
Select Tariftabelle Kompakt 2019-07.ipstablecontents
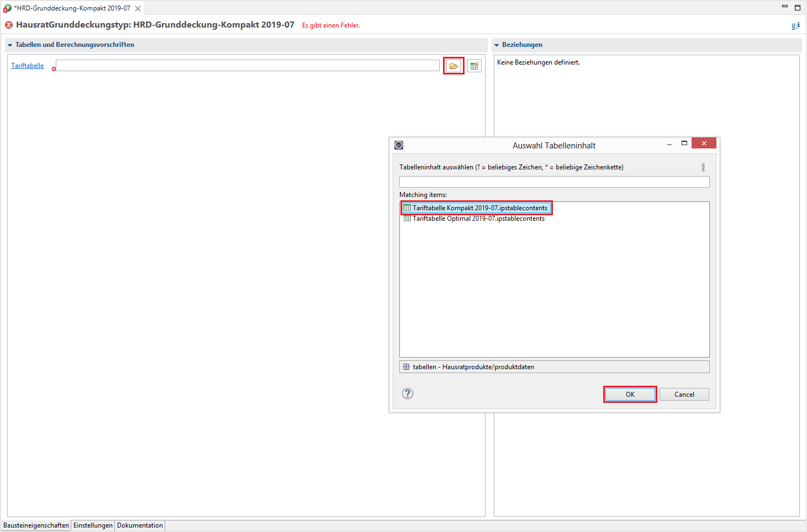[x=479, y=208]
